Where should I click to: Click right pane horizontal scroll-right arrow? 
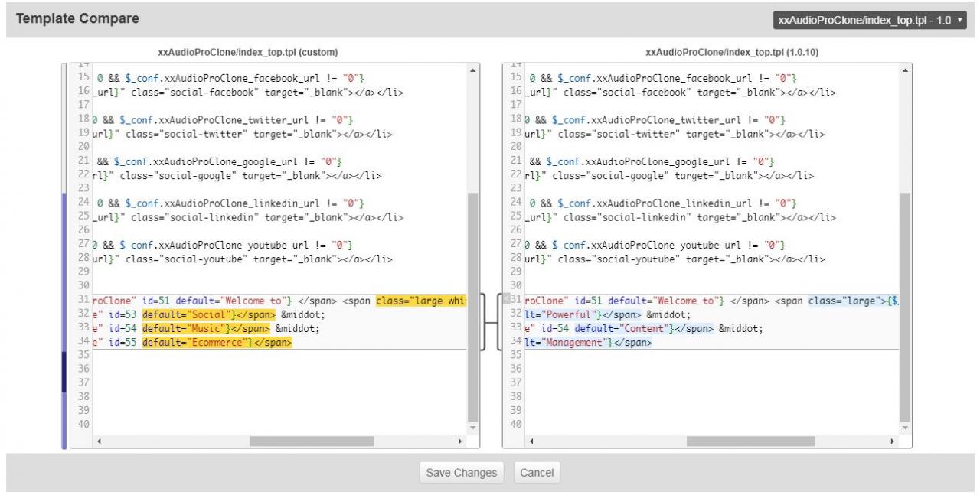[x=893, y=441]
